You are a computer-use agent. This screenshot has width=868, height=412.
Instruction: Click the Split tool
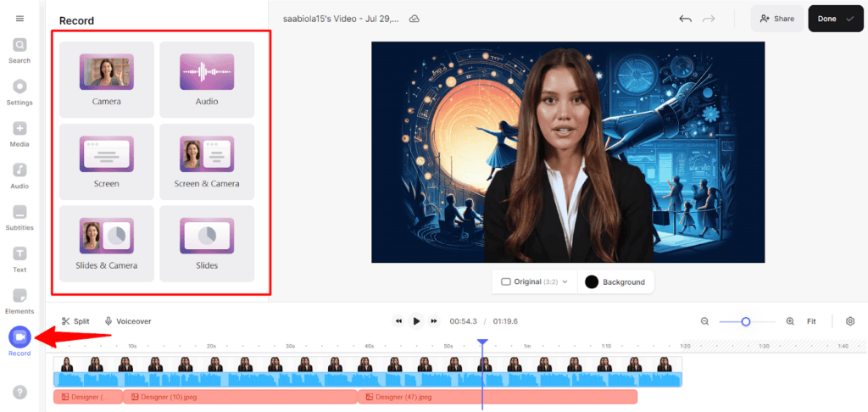[75, 321]
